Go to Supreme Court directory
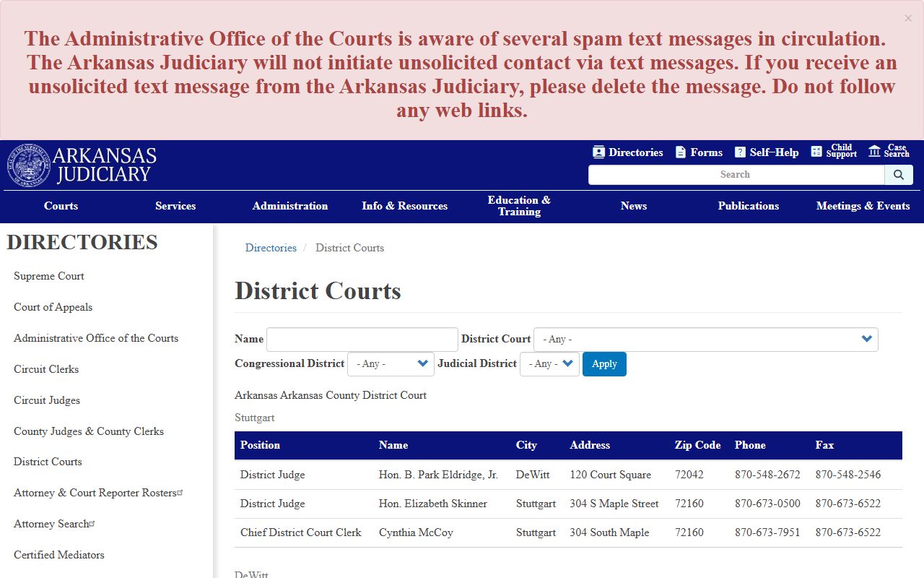924x578 pixels. tap(49, 276)
